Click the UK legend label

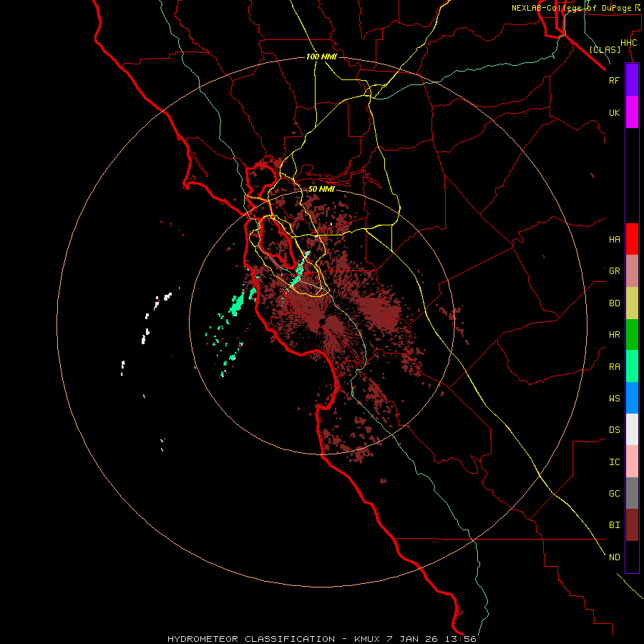(x=614, y=112)
